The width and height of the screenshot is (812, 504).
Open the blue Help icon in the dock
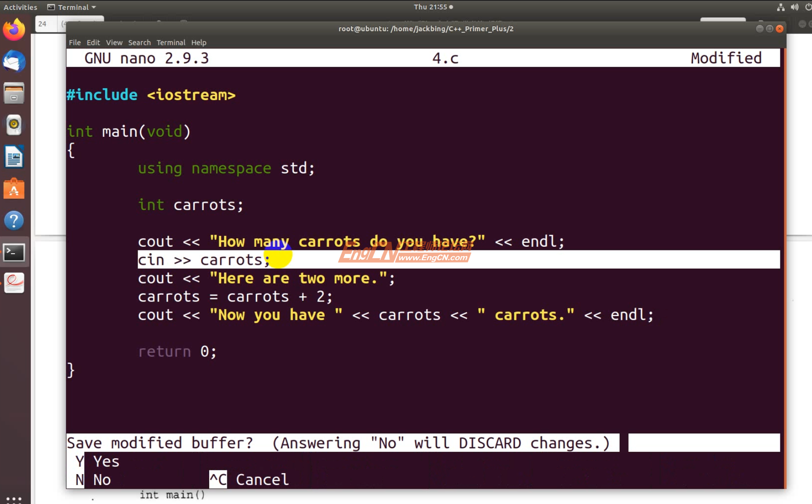[14, 221]
